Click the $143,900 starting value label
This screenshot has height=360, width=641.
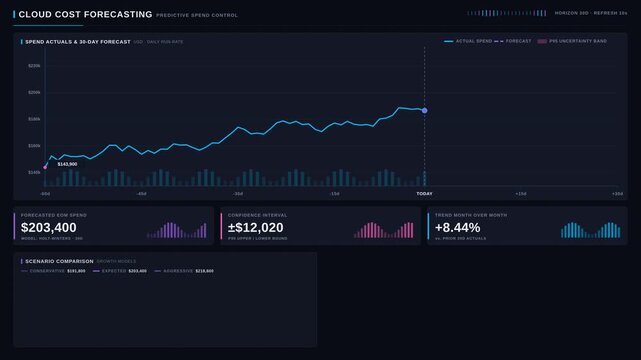coord(67,164)
